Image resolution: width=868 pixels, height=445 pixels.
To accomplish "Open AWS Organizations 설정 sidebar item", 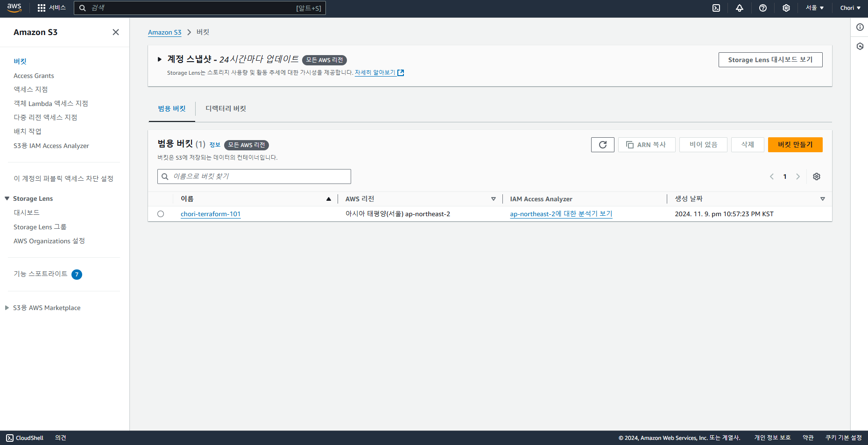I will coord(49,241).
